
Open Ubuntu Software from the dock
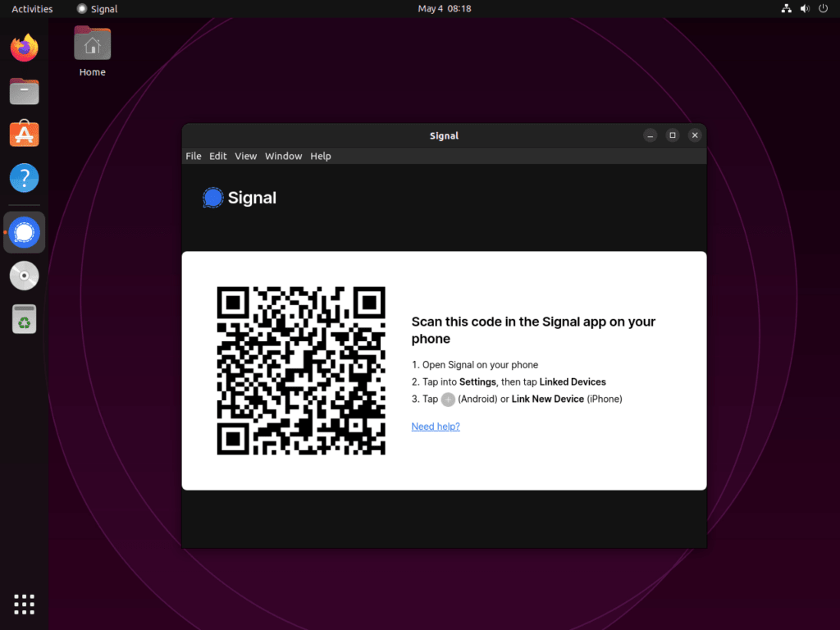(x=24, y=134)
